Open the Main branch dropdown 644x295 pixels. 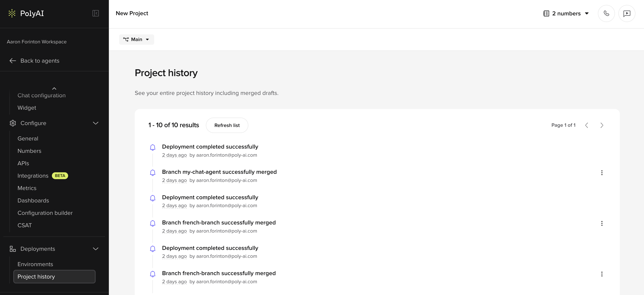pyautogui.click(x=136, y=39)
